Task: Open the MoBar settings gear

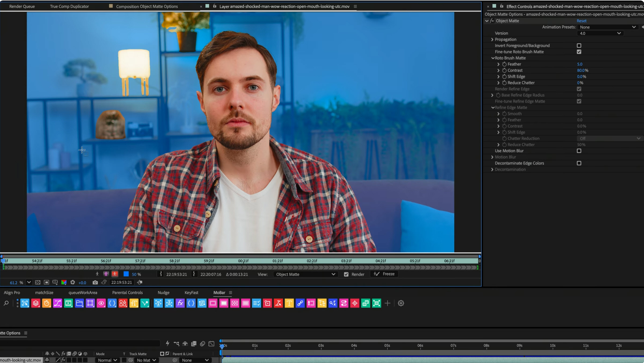Action: coord(401,303)
